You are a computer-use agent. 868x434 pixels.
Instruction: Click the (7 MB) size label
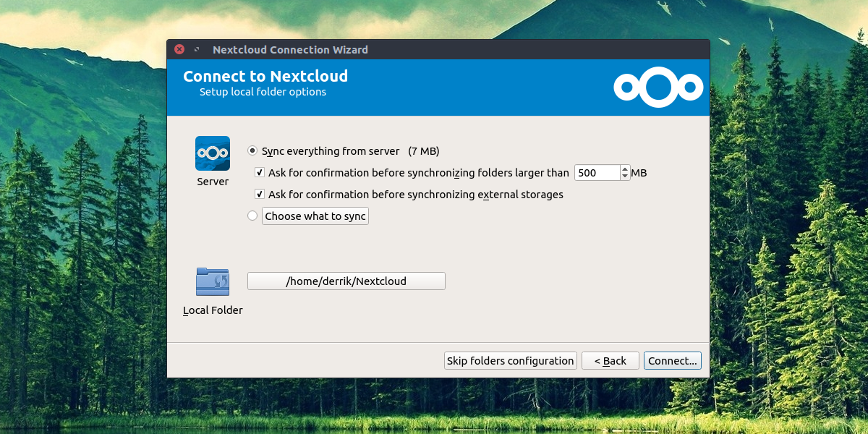pyautogui.click(x=424, y=151)
